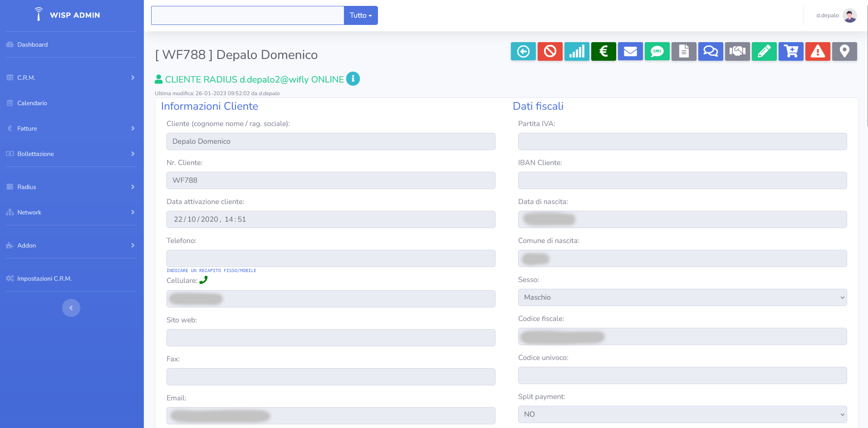Open the Dashboard menu item
The width and height of the screenshot is (868, 428).
(x=32, y=44)
